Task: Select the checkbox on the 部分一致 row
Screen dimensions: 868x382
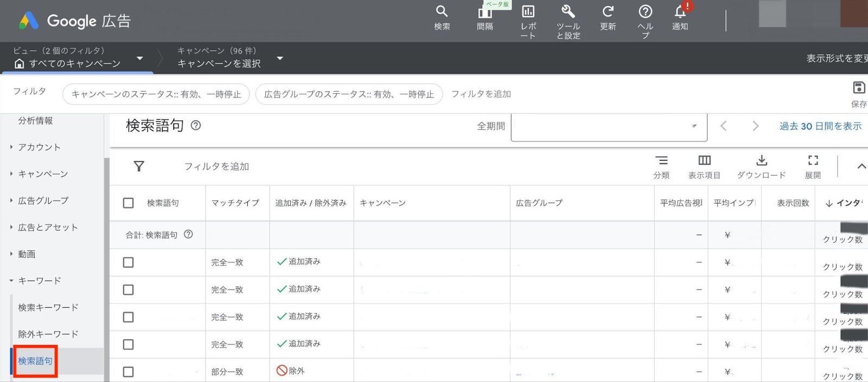Action: pyautogui.click(x=129, y=372)
